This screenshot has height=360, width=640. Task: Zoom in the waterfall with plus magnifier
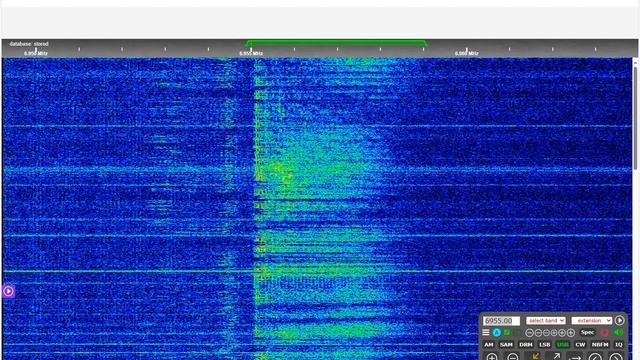pyautogui.click(x=492, y=357)
